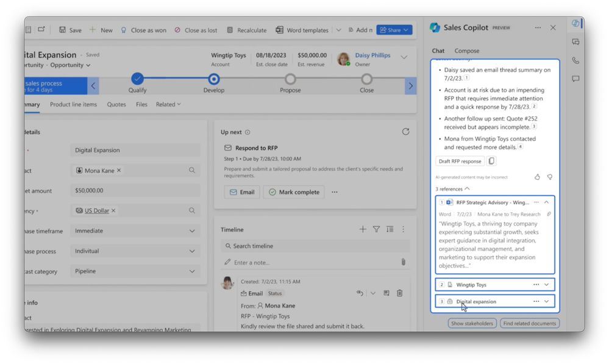Create a New record from toolbar

point(101,30)
